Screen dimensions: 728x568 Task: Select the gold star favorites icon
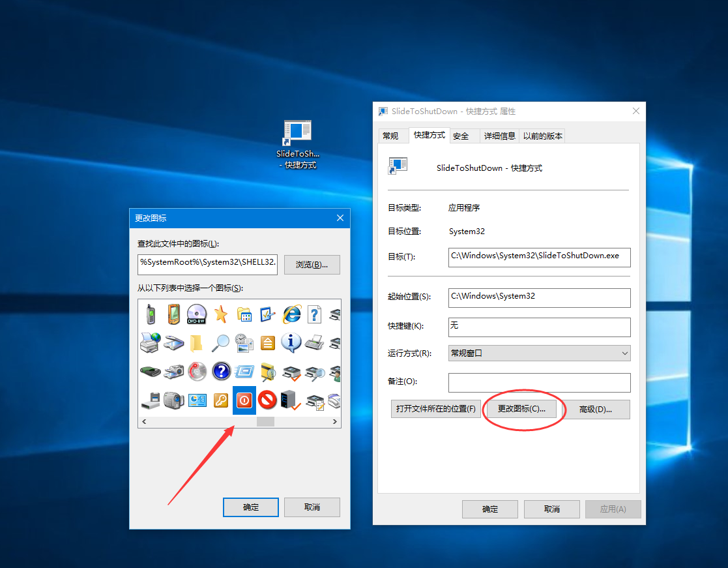click(221, 314)
